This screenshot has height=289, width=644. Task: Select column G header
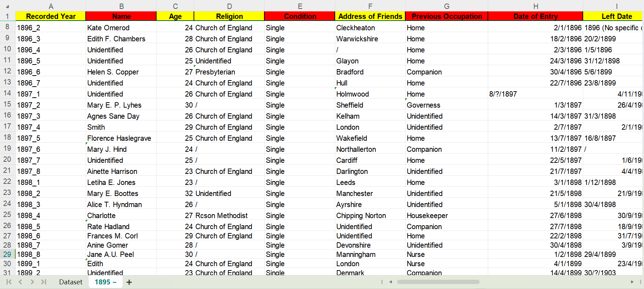pos(447,6)
